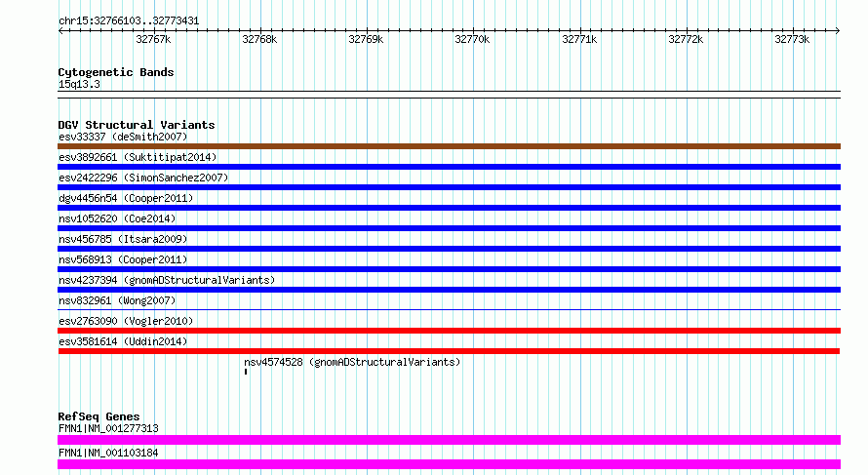Open nsv832961 (Wong2007) variant label
868x475 pixels.
click(117, 300)
